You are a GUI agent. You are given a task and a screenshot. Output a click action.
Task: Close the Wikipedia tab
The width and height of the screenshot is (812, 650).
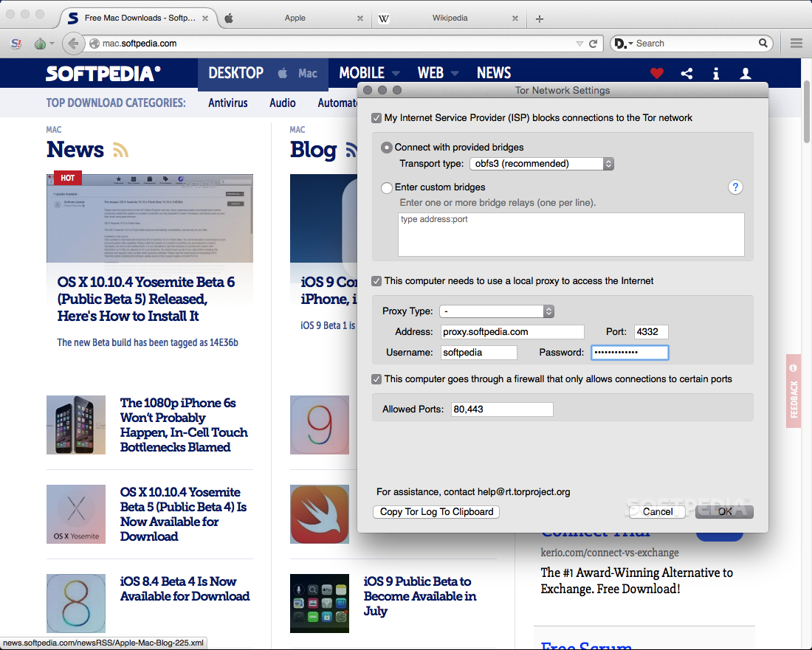point(515,18)
